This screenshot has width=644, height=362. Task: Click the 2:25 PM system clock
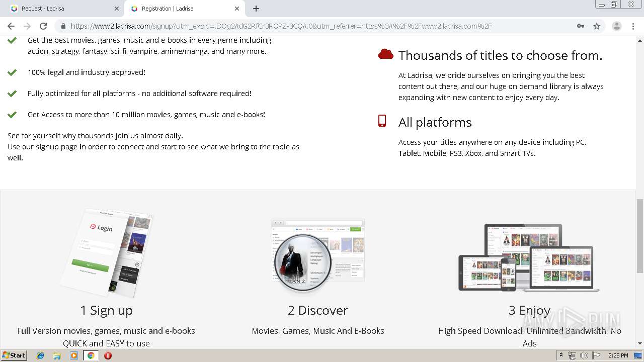point(618,355)
